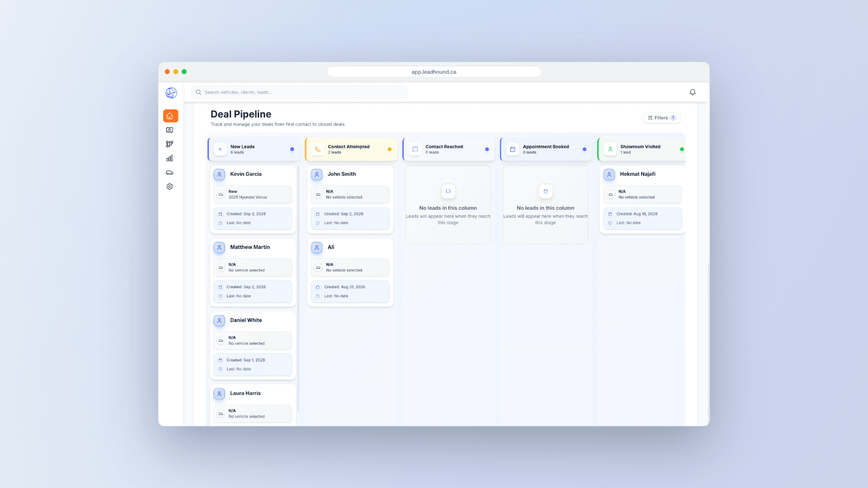The image size is (868, 488).
Task: Click the plus icon in New Leads header
Action: pyautogui.click(x=220, y=149)
